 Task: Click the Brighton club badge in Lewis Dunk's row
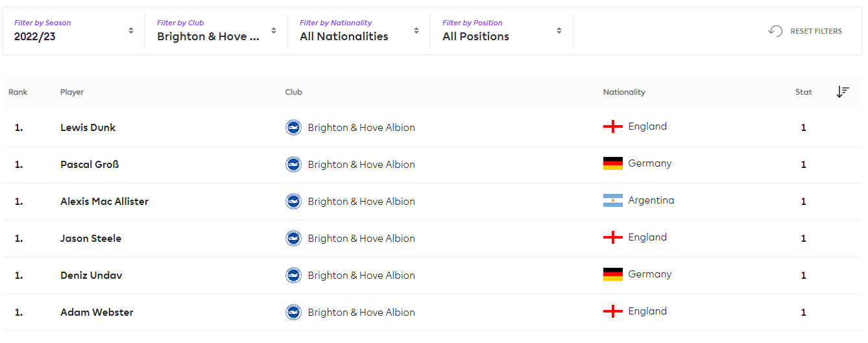(293, 127)
